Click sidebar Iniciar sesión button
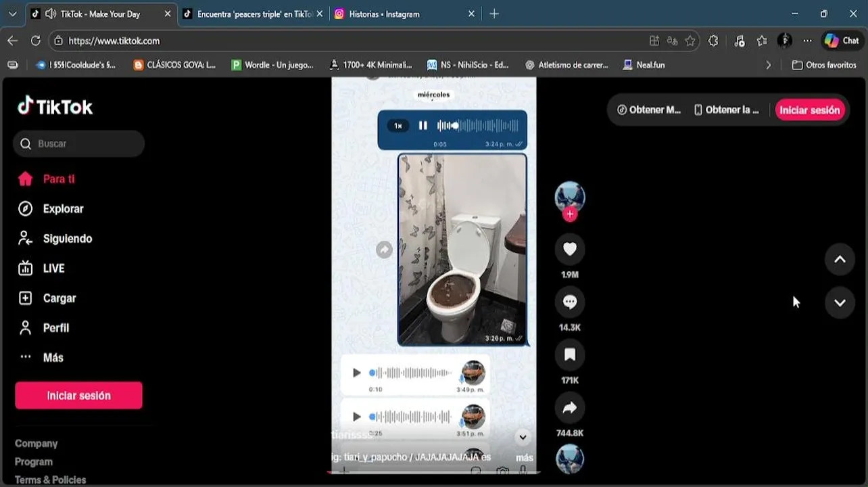This screenshot has height=487, width=868. pos(78,396)
